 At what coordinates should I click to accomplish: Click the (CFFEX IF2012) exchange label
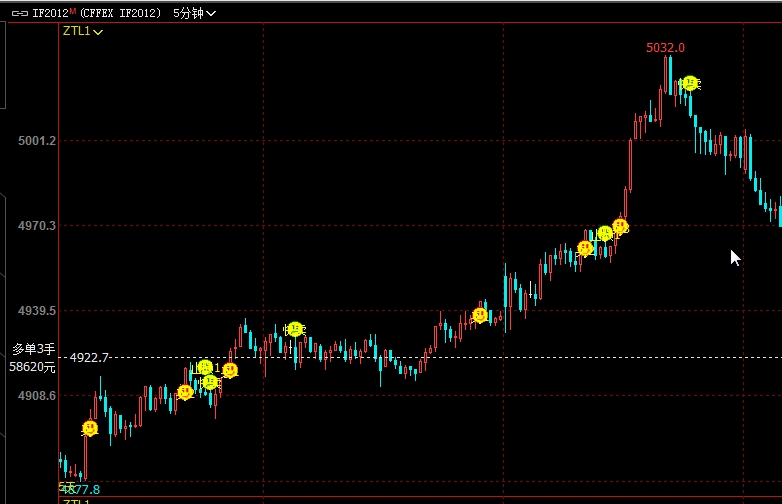point(120,13)
